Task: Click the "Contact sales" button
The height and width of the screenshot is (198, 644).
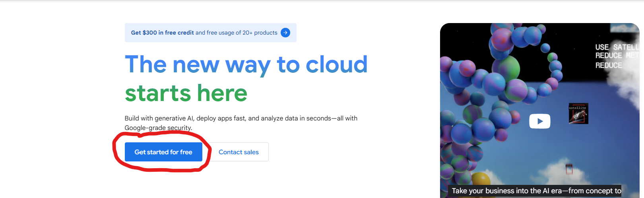Action: point(239,152)
